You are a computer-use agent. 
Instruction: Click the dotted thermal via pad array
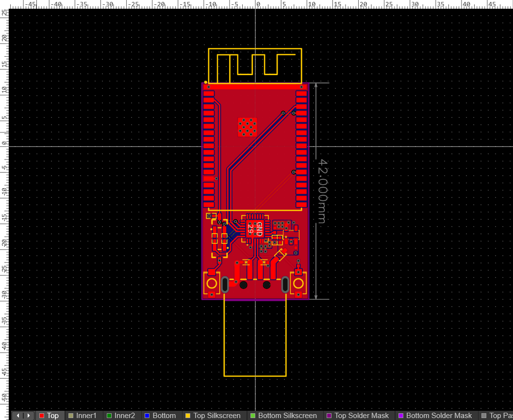pos(248,127)
